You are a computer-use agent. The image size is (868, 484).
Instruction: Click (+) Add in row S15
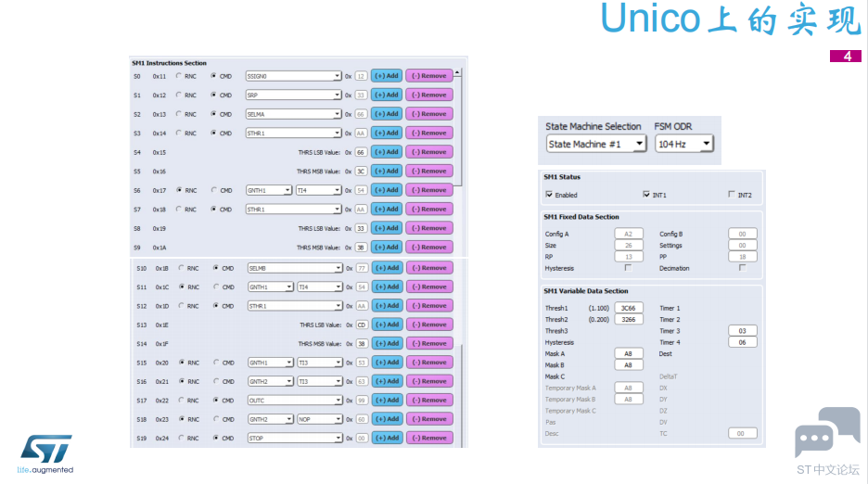(x=387, y=363)
